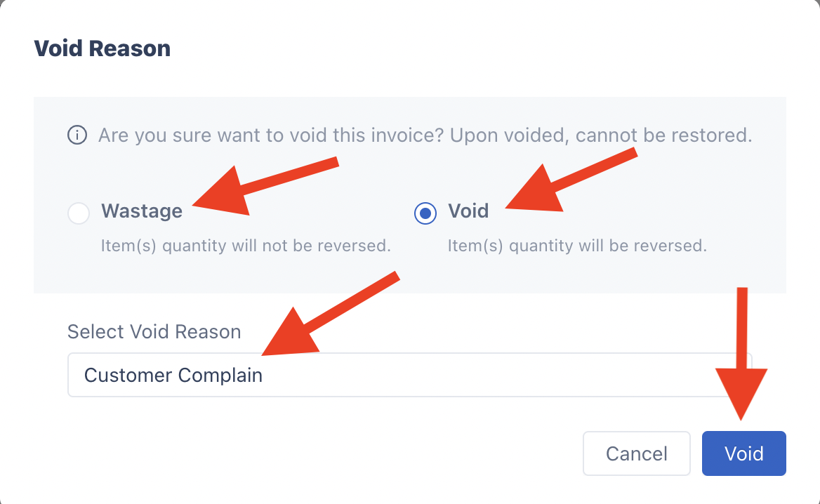
Task: Click the bold Void option label
Action: 468,211
